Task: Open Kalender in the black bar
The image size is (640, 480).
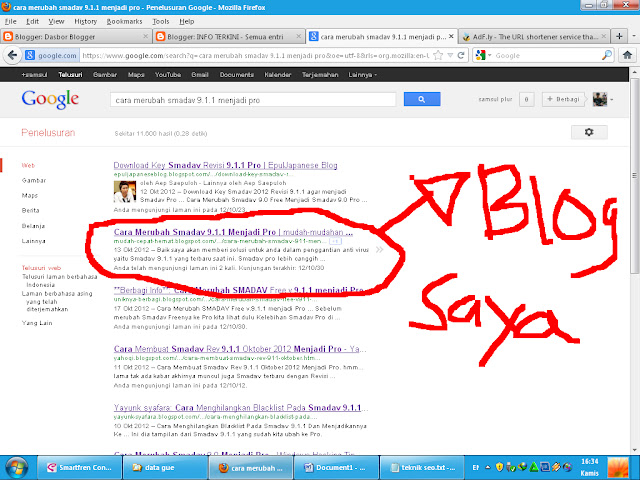Action: tap(278, 75)
